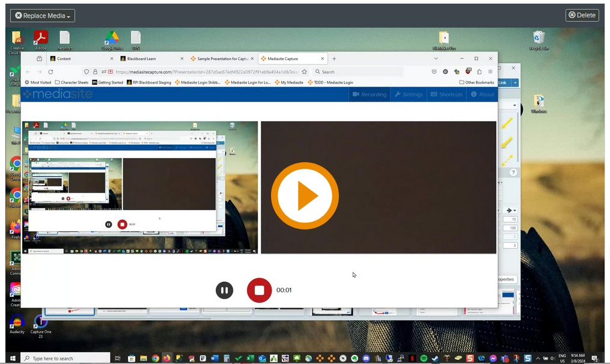Image resolution: width=610 pixels, height=364 pixels.
Task: Open the Character Sheets bookmark folder
Action: click(72, 82)
